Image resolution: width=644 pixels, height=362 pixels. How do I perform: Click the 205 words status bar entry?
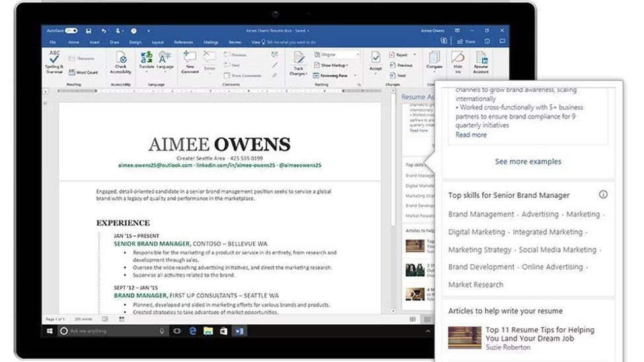coord(83,319)
